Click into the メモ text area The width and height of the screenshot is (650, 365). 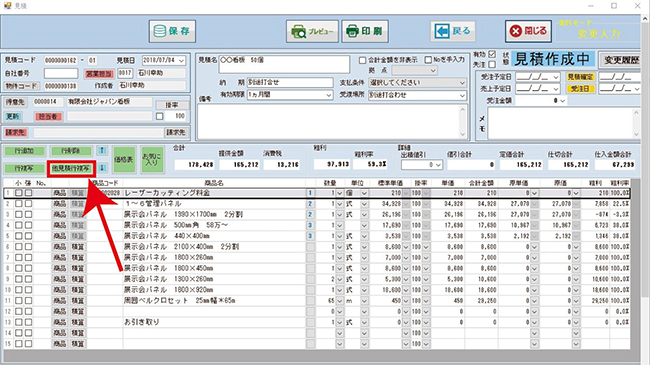(560, 124)
